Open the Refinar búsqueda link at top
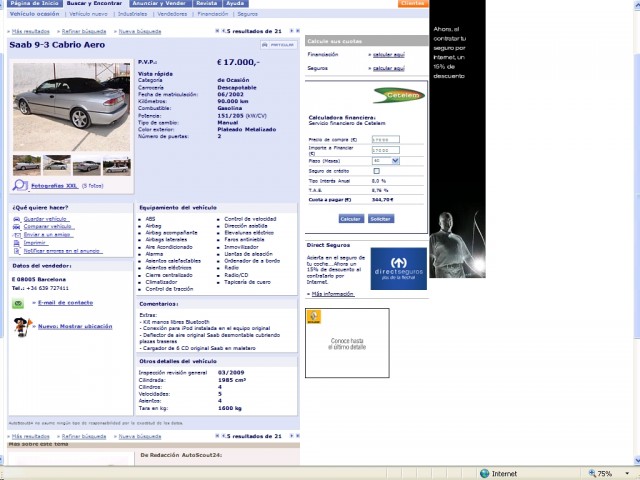The height and width of the screenshot is (480, 640). [84, 31]
